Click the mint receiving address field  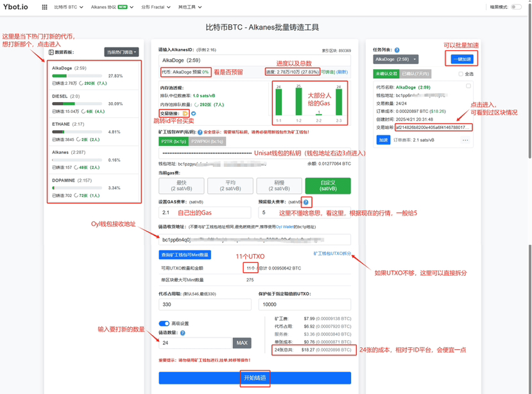(x=255, y=239)
